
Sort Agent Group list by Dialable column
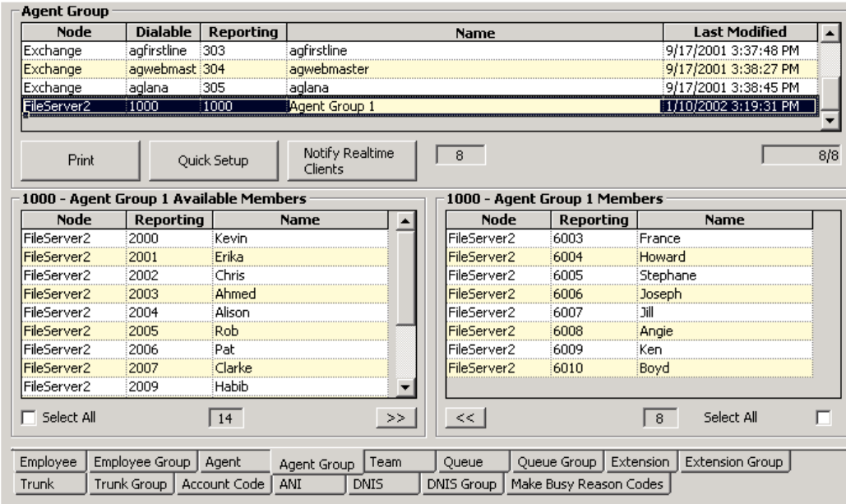[164, 32]
